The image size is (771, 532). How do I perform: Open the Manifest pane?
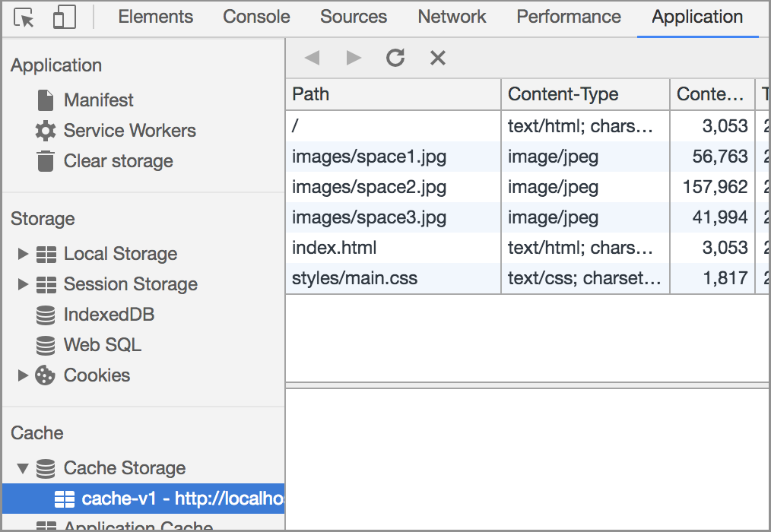point(98,100)
